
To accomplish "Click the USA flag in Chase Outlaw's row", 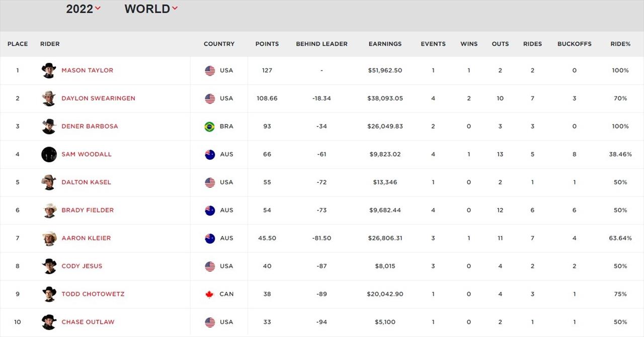I will point(210,322).
